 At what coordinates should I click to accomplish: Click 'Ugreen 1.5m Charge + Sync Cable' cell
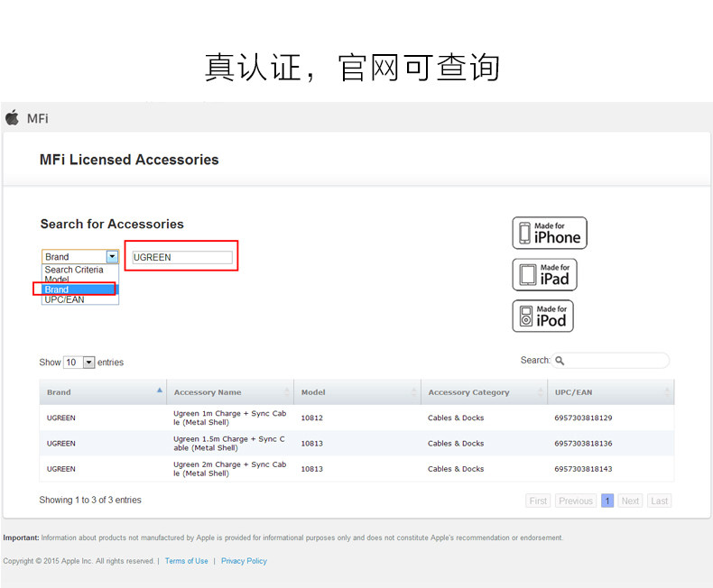[229, 443]
